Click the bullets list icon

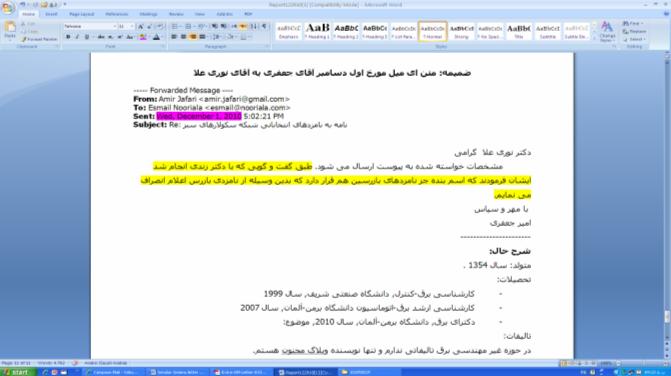[x=175, y=27]
